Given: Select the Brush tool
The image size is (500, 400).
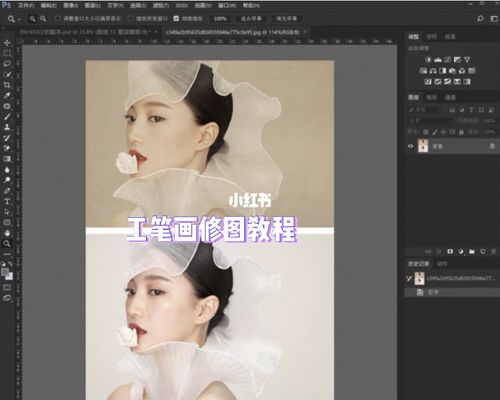Looking at the screenshot, I should tap(7, 117).
